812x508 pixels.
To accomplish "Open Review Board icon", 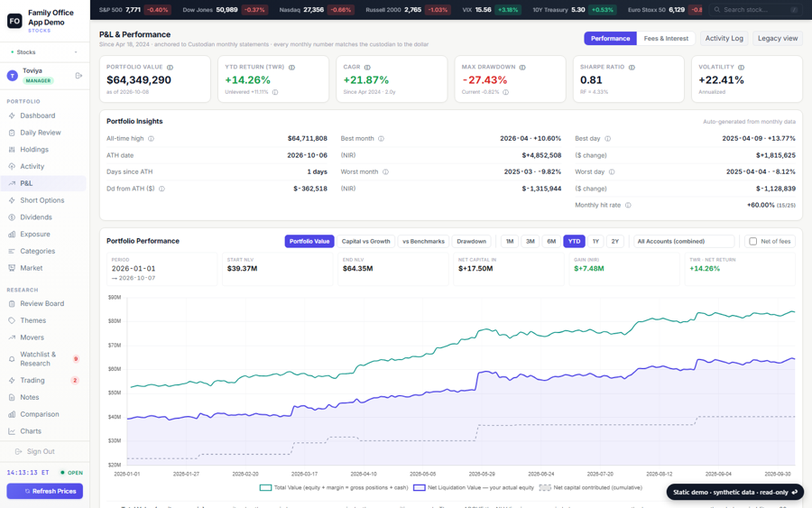I will 12,303.
